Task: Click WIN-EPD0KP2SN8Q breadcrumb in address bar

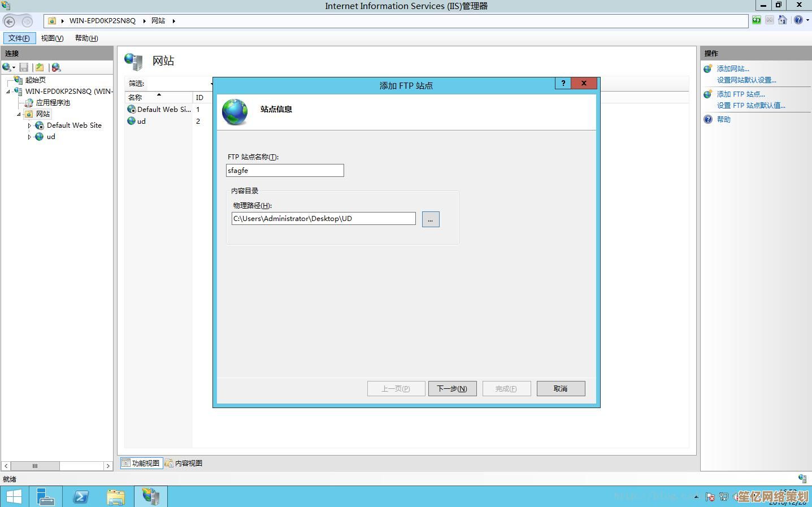Action: point(102,20)
